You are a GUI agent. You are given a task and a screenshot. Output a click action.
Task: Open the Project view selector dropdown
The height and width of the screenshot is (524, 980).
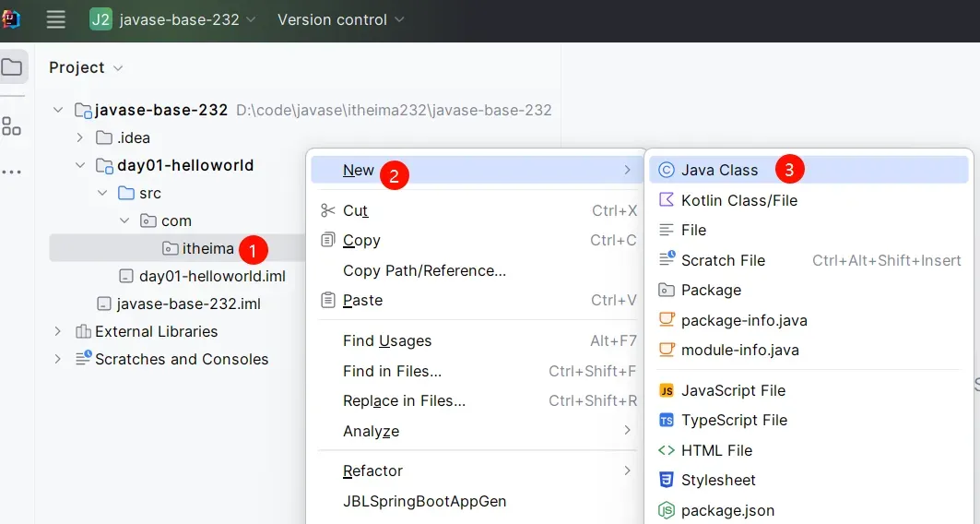86,67
